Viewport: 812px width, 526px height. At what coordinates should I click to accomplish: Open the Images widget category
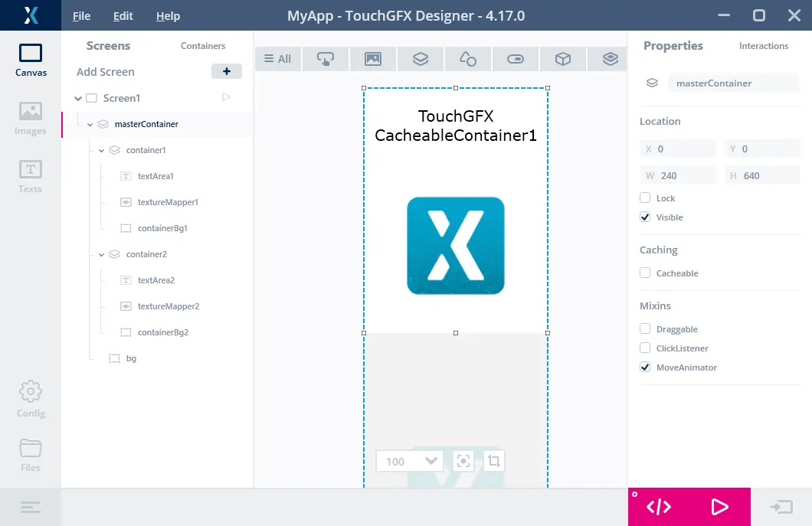[x=373, y=59]
